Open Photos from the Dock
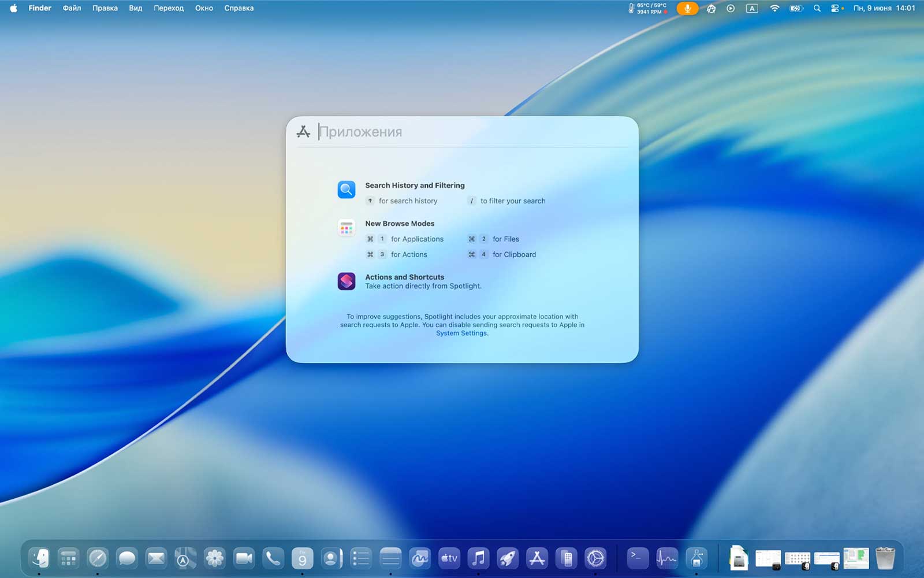Image resolution: width=924 pixels, height=578 pixels. 215,558
